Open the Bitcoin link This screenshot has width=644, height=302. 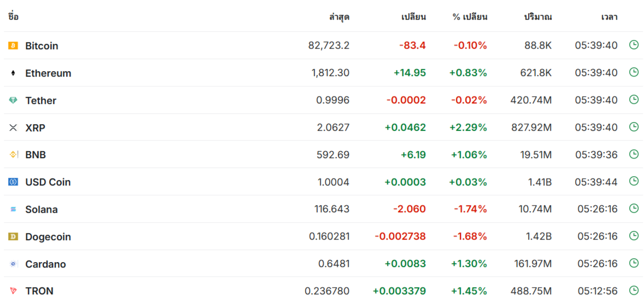[42, 45]
